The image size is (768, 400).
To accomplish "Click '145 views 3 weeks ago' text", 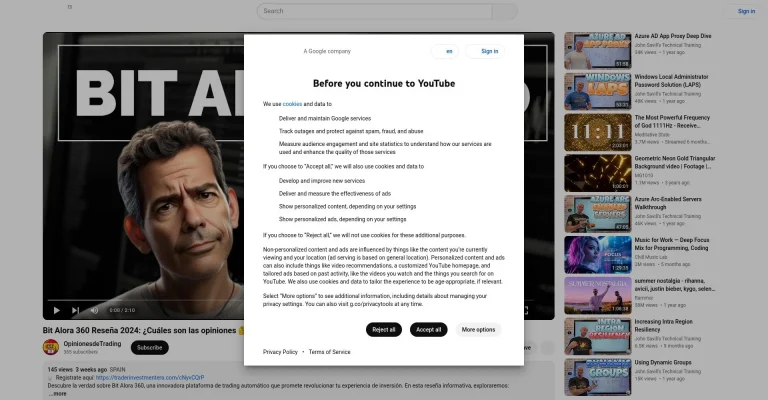I will coord(77,370).
